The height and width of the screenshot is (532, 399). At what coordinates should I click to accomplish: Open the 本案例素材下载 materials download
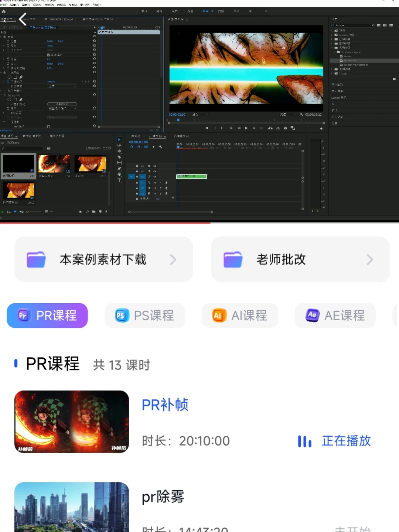pyautogui.click(x=103, y=259)
